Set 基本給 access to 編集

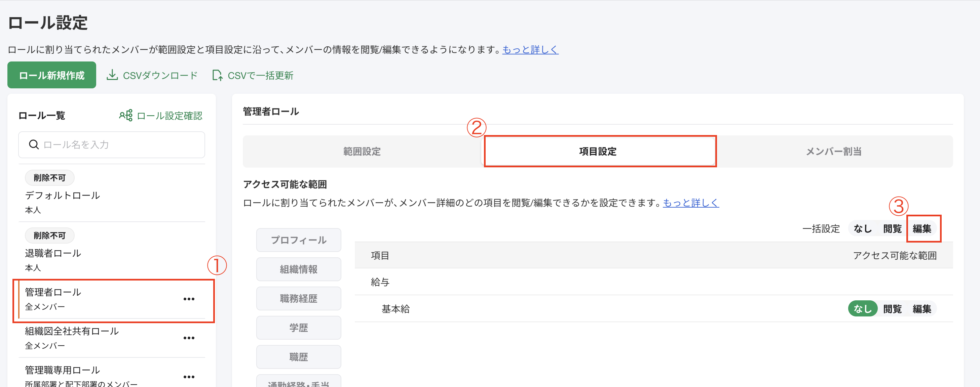[x=923, y=309]
